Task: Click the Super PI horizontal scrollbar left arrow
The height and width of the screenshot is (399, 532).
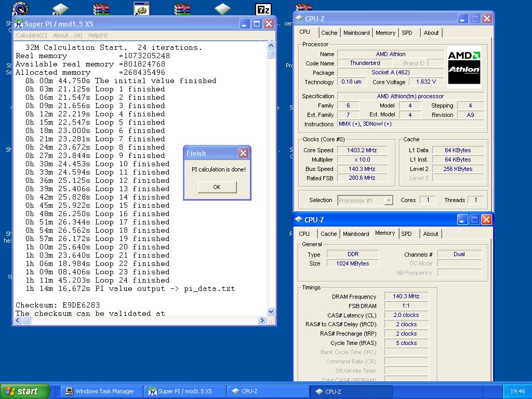Action: click(x=18, y=320)
